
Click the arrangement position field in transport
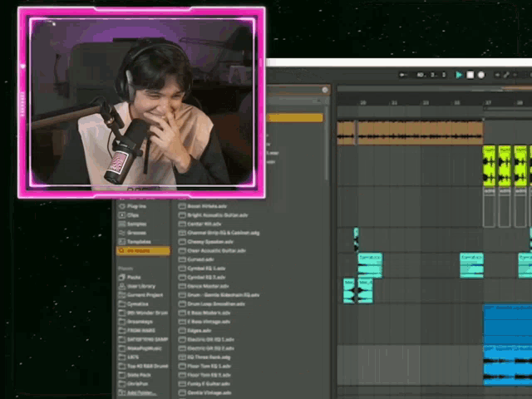tap(431, 75)
